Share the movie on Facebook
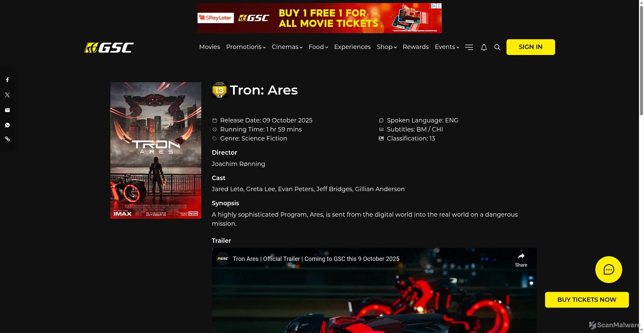Viewport: 644px width, 333px height. point(7,80)
